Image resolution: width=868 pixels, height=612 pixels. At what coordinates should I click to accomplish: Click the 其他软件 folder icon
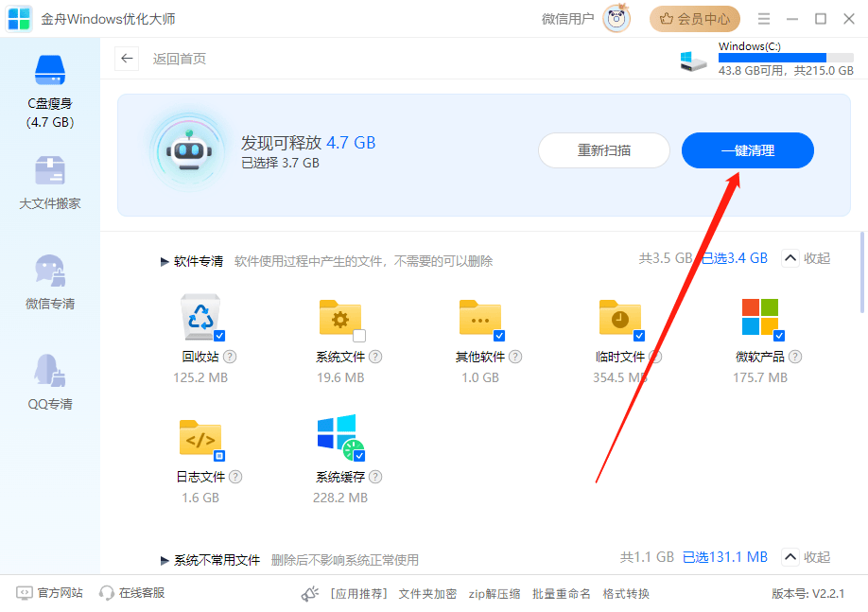[x=480, y=318]
